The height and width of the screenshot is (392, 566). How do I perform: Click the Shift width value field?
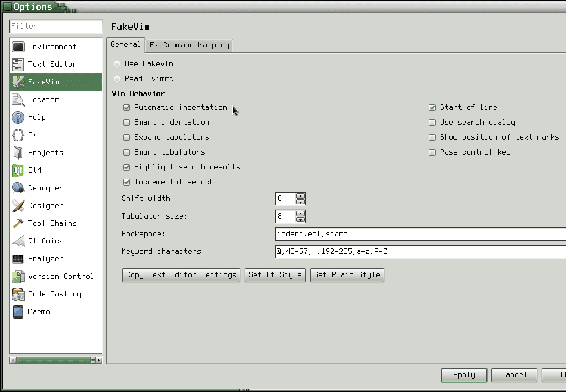pyautogui.click(x=286, y=199)
